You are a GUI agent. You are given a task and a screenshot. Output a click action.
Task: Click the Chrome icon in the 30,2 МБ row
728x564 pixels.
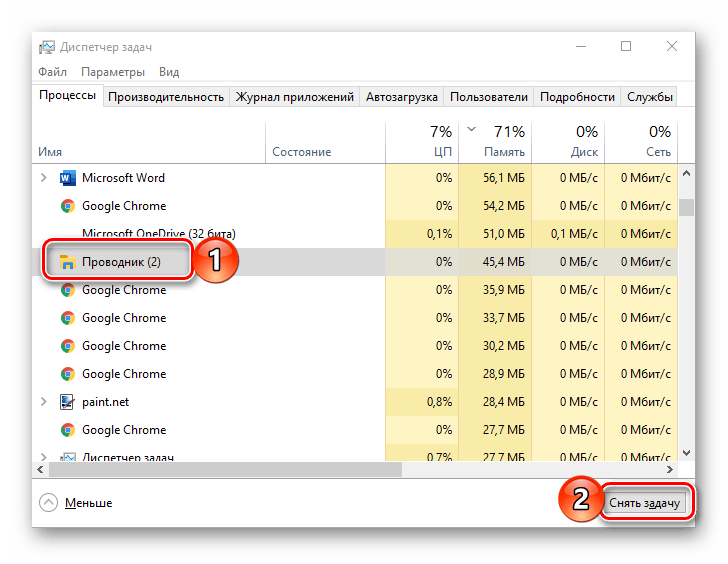68,346
